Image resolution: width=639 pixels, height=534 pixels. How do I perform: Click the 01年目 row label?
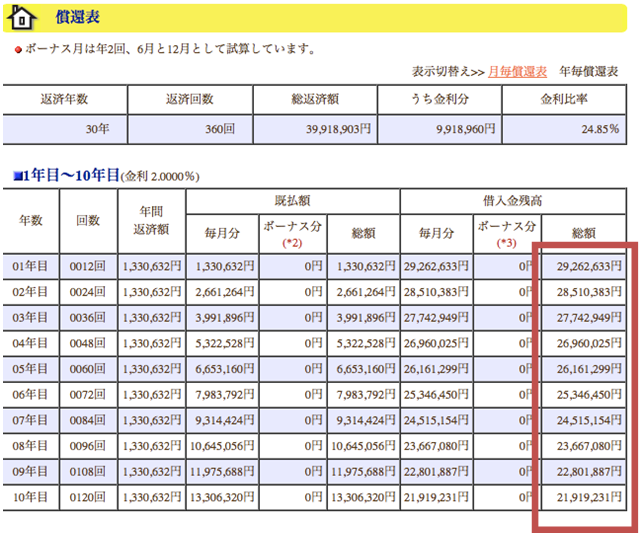[30, 266]
